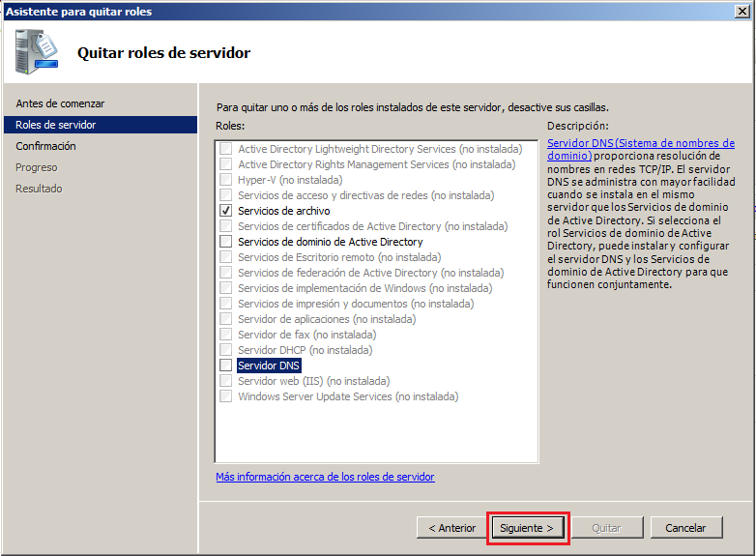This screenshot has height=556, width=756.
Task: Click Windows Server Update Services entry
Action: (x=347, y=396)
